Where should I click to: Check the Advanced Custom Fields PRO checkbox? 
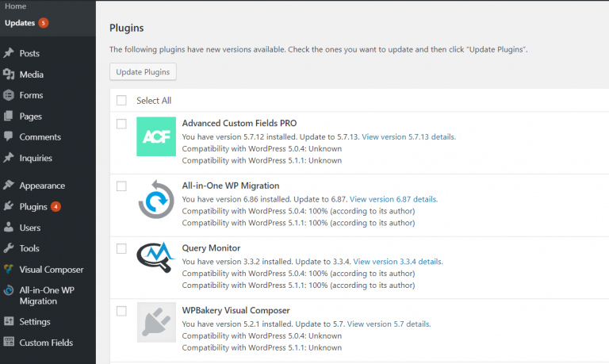pos(121,124)
